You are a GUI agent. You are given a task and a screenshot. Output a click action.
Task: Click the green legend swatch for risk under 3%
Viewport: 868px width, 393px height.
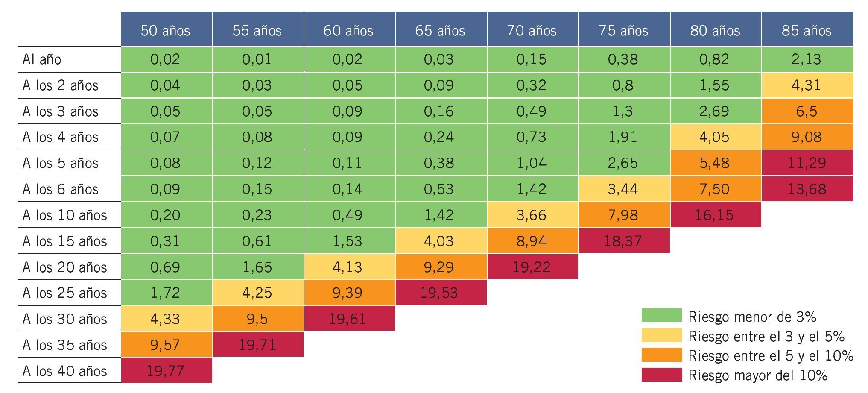(661, 315)
